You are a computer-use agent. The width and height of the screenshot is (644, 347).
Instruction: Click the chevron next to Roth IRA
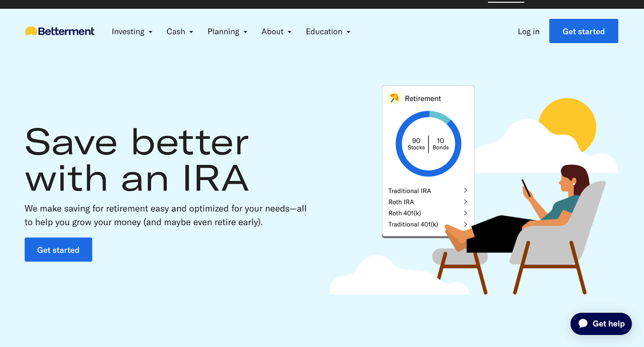(465, 202)
